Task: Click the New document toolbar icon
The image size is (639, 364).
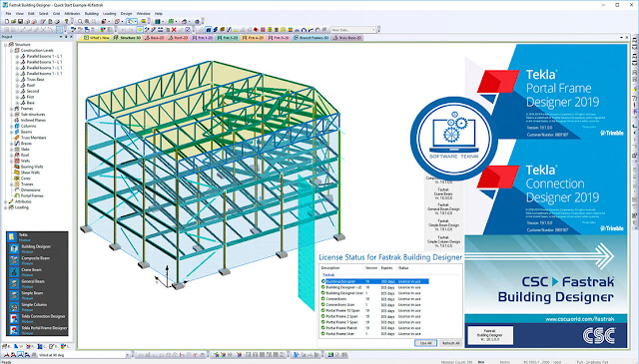Action: pos(7,21)
